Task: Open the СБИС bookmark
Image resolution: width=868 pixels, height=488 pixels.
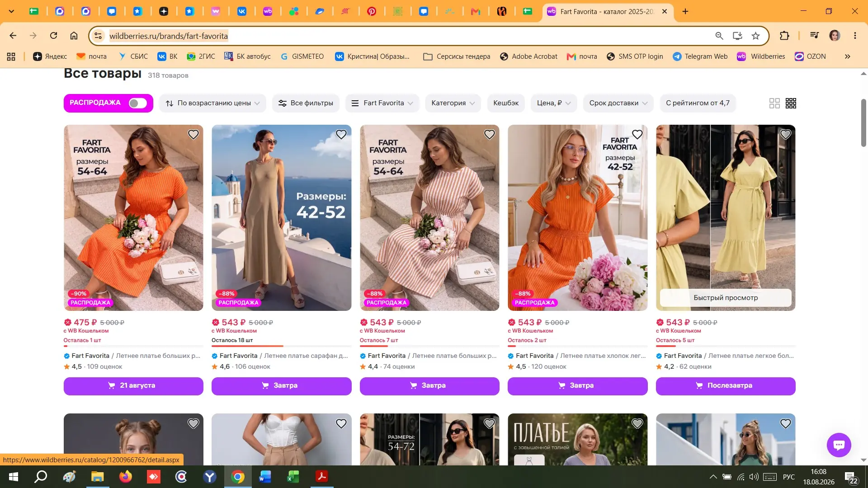Action: click(133, 56)
